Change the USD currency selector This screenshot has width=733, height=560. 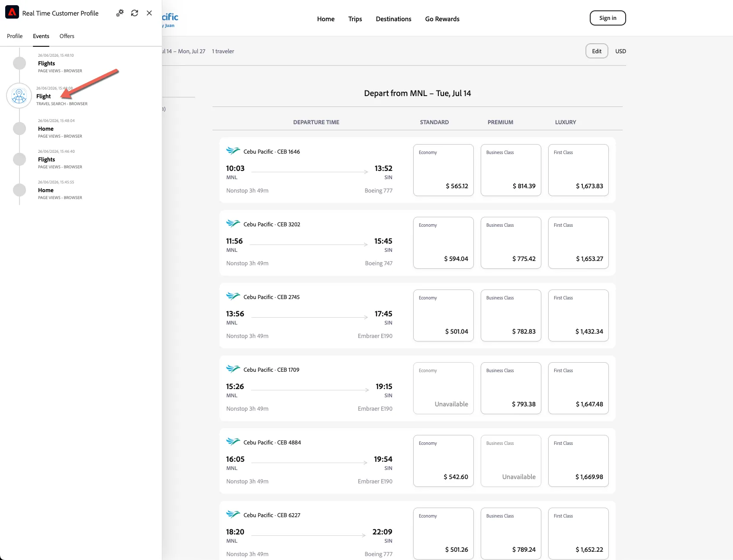pyautogui.click(x=621, y=51)
